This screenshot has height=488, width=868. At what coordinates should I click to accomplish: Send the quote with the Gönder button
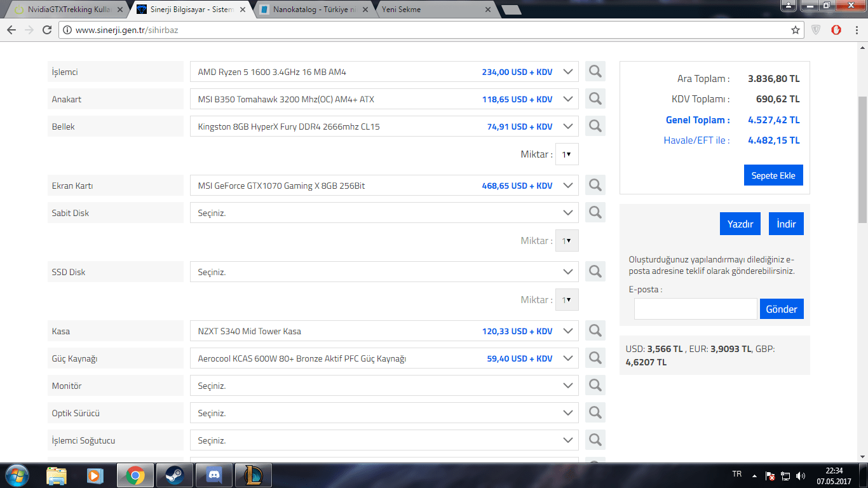point(782,309)
